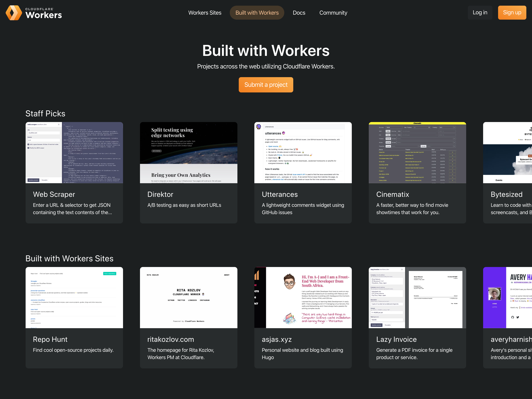532x399 pixels.
Task: Click the ritakozlov.com card title
Action: [x=171, y=339]
